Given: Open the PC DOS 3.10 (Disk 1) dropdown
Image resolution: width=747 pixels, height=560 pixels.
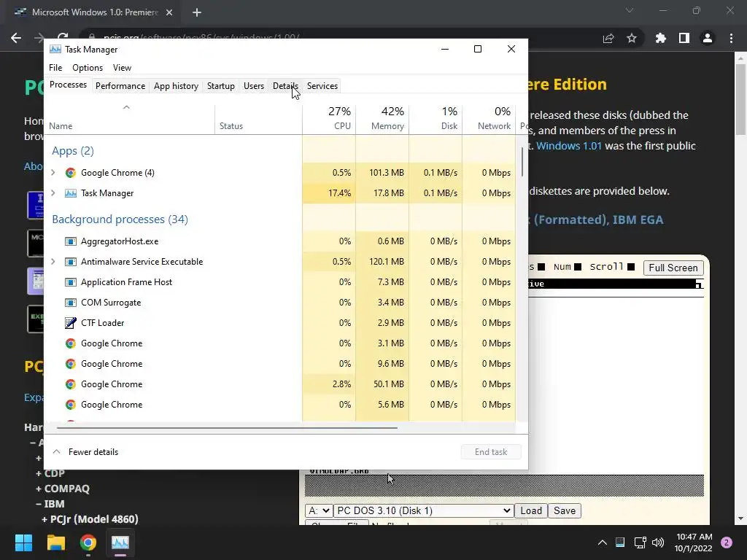Looking at the screenshot, I should tap(424, 510).
